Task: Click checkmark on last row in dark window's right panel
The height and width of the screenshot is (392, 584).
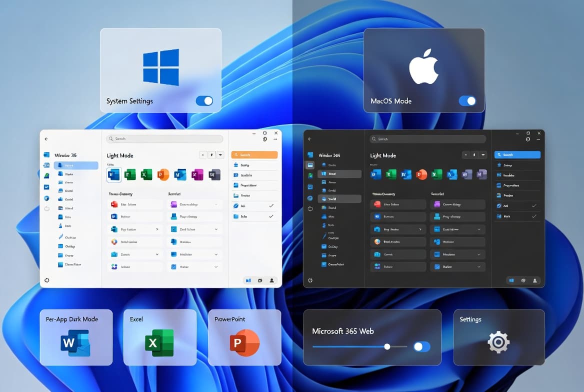Action: click(534, 216)
